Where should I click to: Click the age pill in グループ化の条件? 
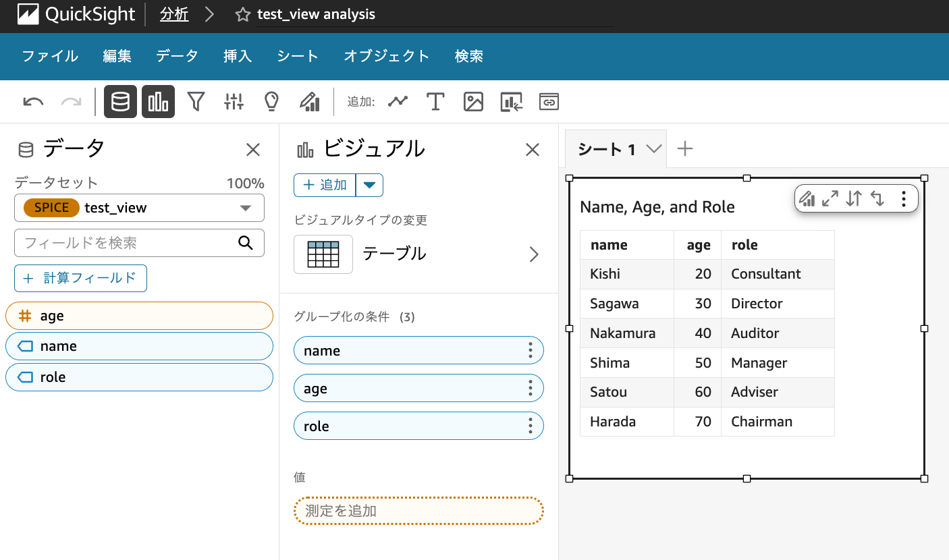418,388
